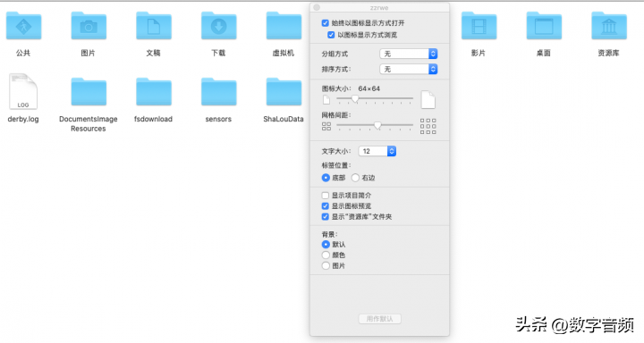
Task: Click the 资源库 name label
Action: 609,53
